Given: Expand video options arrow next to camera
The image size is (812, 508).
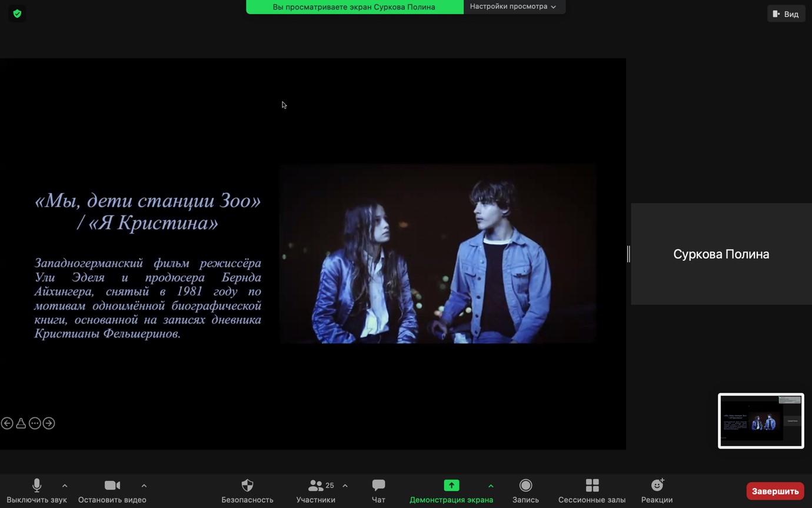Looking at the screenshot, I should (144, 486).
